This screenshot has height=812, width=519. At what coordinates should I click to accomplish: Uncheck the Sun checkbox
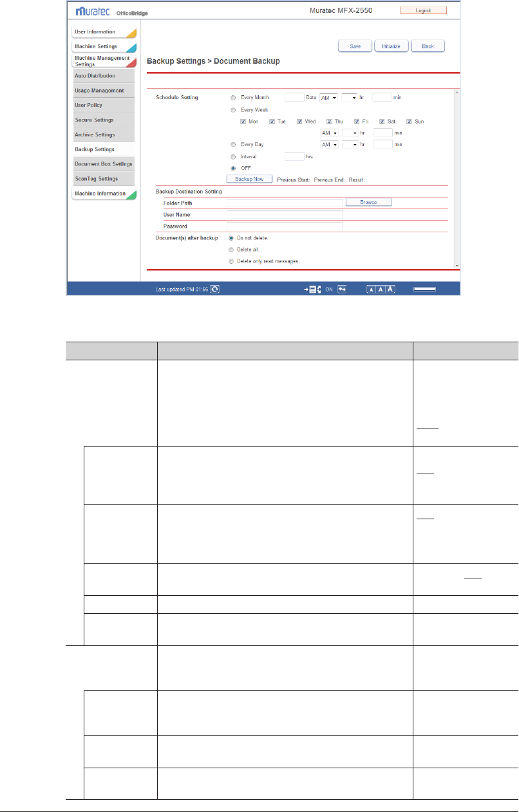click(x=409, y=122)
